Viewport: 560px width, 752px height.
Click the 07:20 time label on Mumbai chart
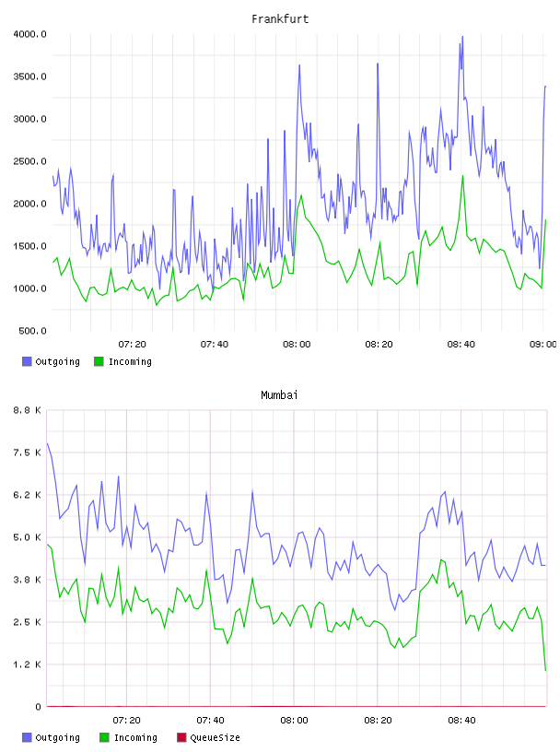126,721
